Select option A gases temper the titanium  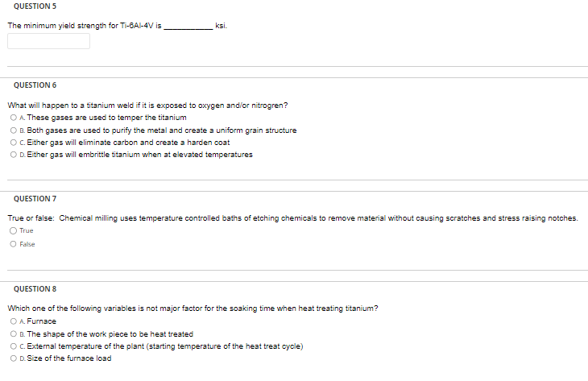[x=14, y=118]
